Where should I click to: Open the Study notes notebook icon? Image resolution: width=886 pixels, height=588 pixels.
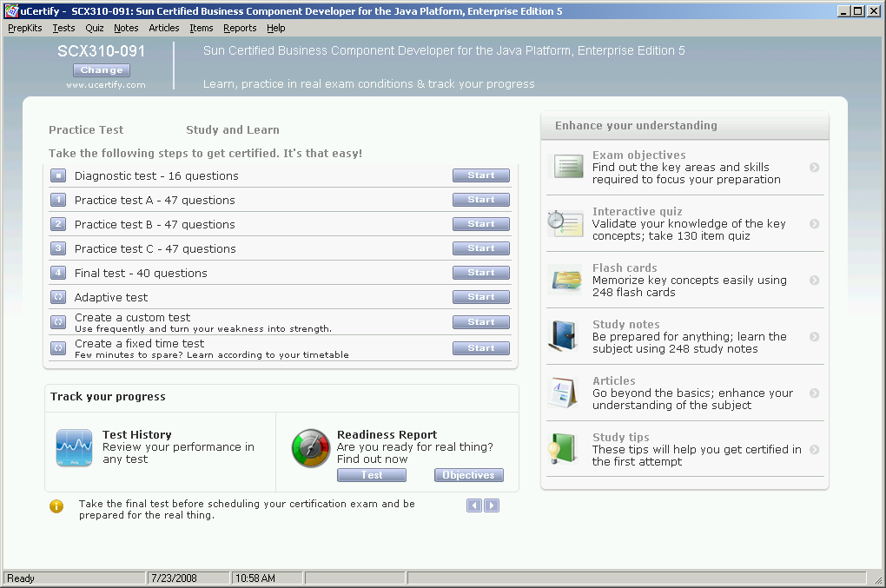pos(563,336)
